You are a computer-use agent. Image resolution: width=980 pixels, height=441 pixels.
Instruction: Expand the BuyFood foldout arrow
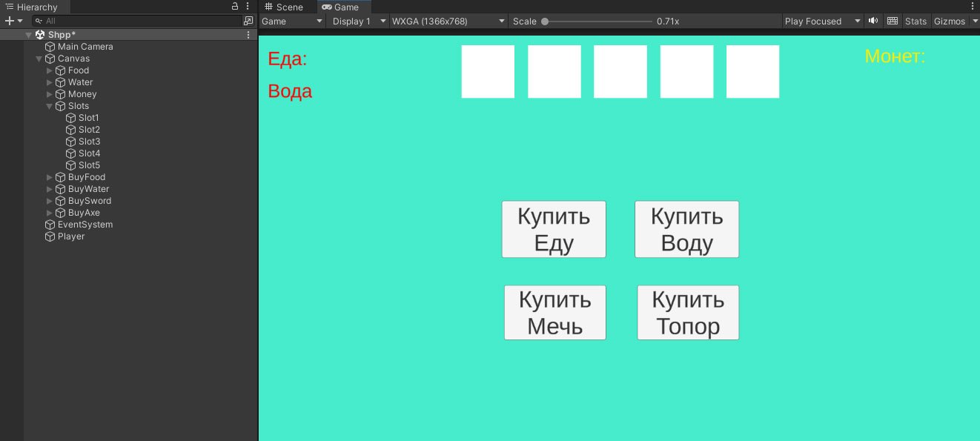click(x=50, y=177)
